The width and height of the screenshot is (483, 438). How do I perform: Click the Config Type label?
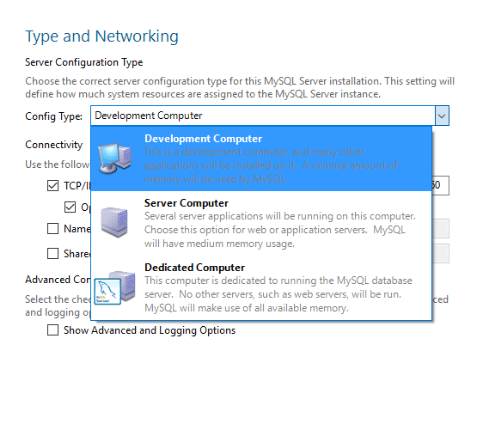(54, 116)
